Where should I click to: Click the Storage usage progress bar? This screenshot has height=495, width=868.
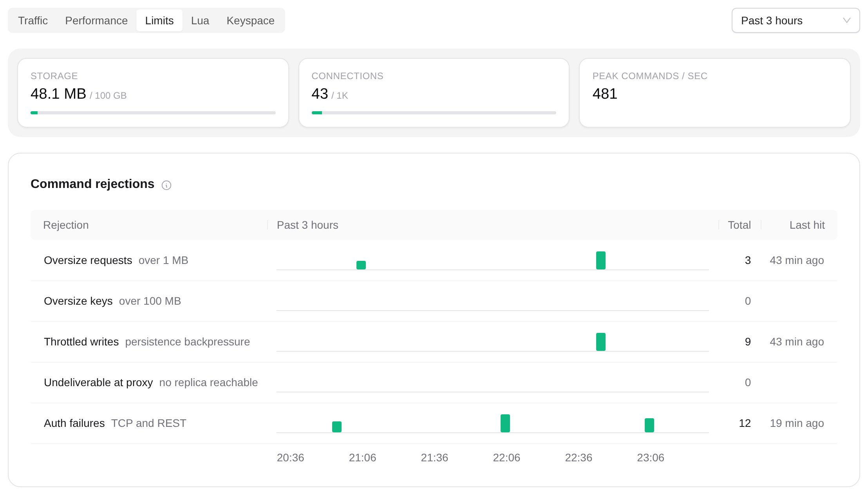coord(153,113)
